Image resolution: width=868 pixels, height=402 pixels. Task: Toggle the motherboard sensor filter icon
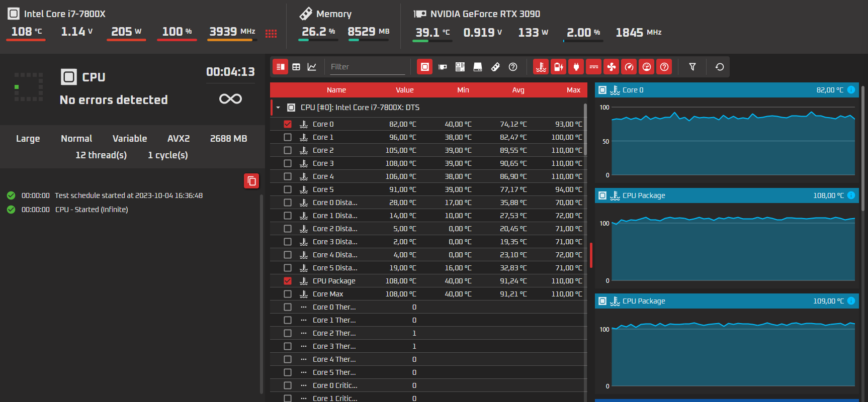coord(460,67)
